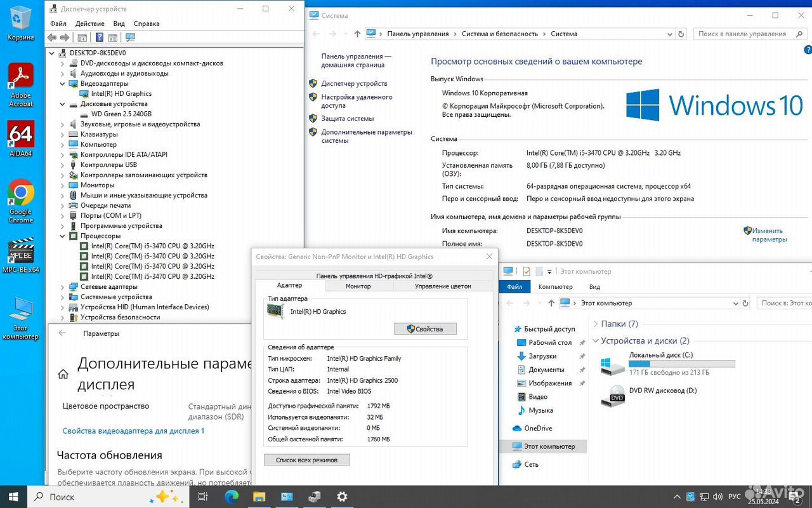Image resolution: width=812 pixels, height=508 pixels.
Task: Switch to Монитор tab in properties dialog
Action: (x=358, y=286)
